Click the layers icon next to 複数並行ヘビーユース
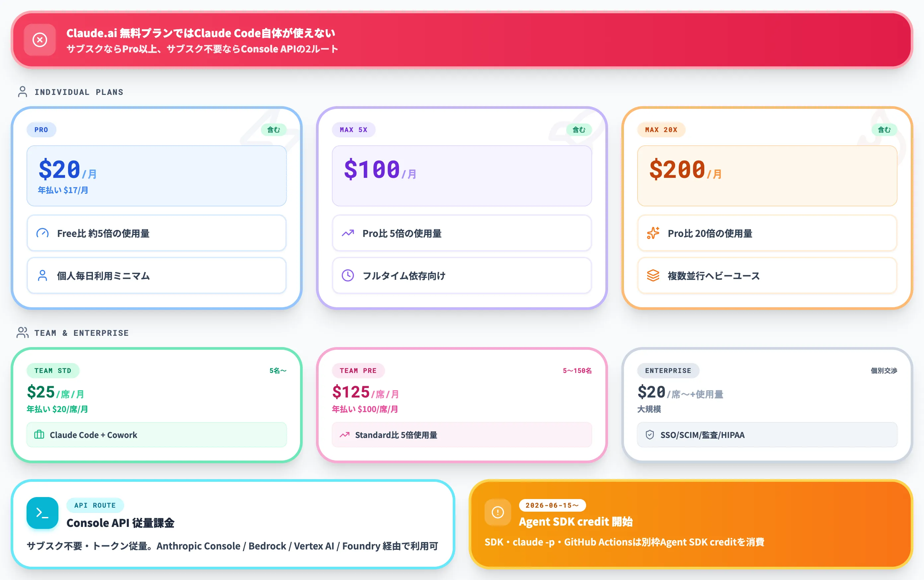This screenshot has width=924, height=580. tap(653, 275)
